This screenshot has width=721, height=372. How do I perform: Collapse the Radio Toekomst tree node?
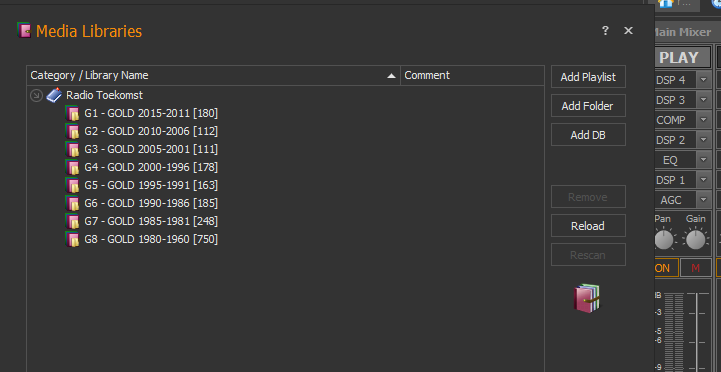[x=36, y=96]
